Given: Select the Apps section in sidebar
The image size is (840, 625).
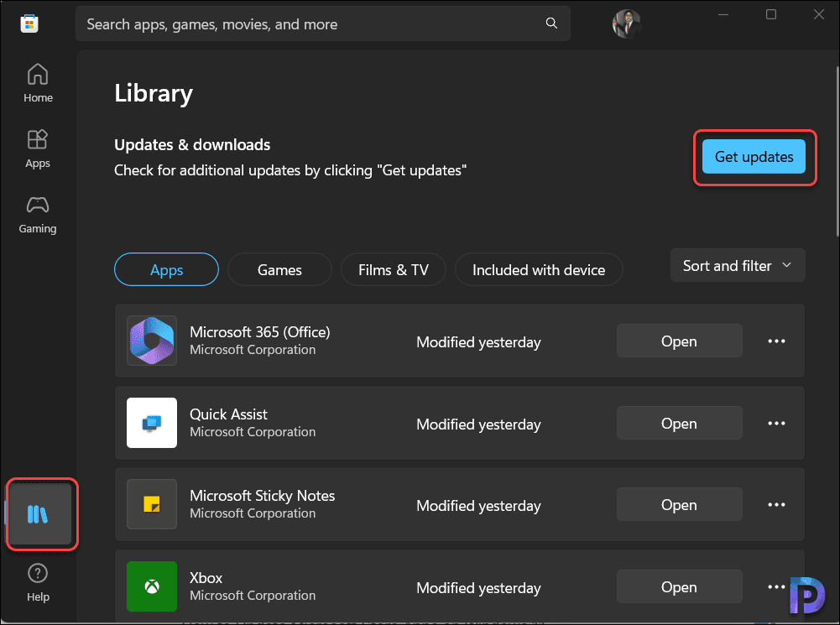Looking at the screenshot, I should (x=38, y=148).
